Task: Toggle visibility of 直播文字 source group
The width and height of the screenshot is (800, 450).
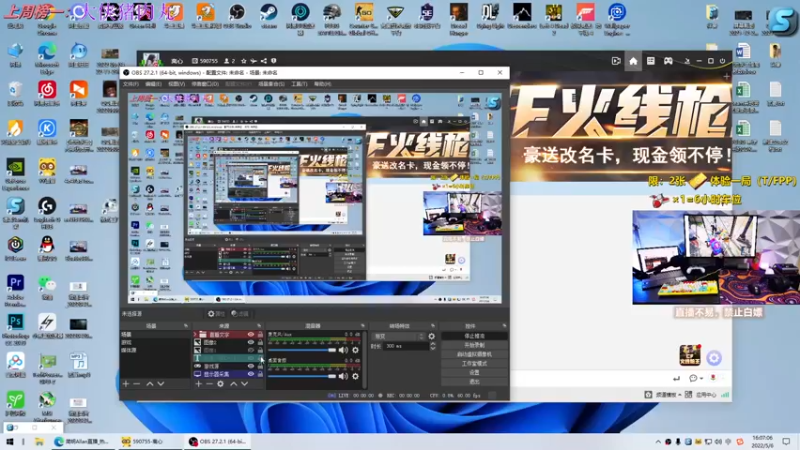Action: click(251, 335)
